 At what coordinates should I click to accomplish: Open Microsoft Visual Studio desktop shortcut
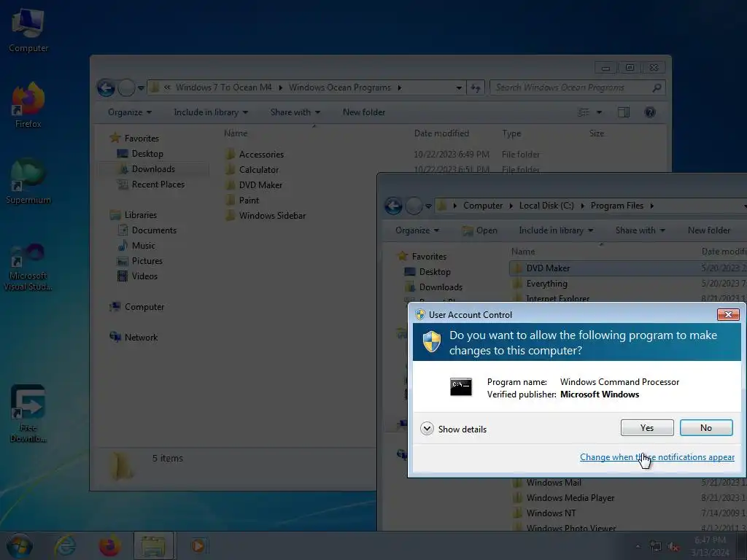tap(28, 267)
